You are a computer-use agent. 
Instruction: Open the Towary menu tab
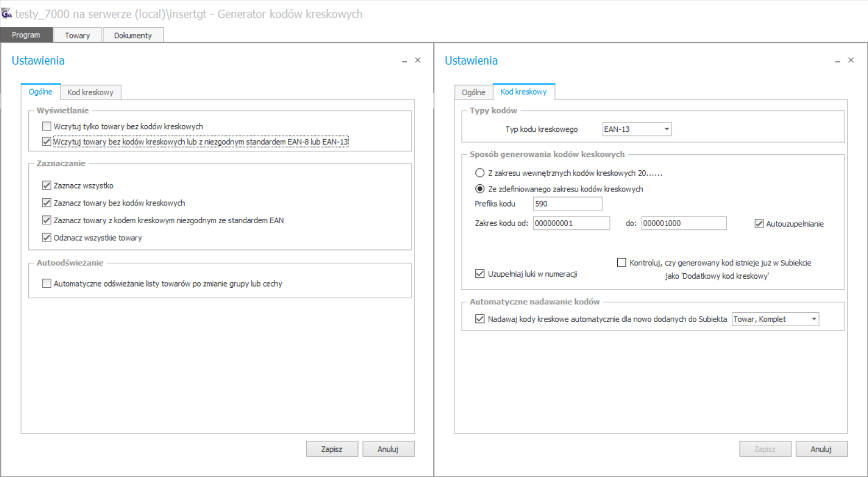[77, 35]
